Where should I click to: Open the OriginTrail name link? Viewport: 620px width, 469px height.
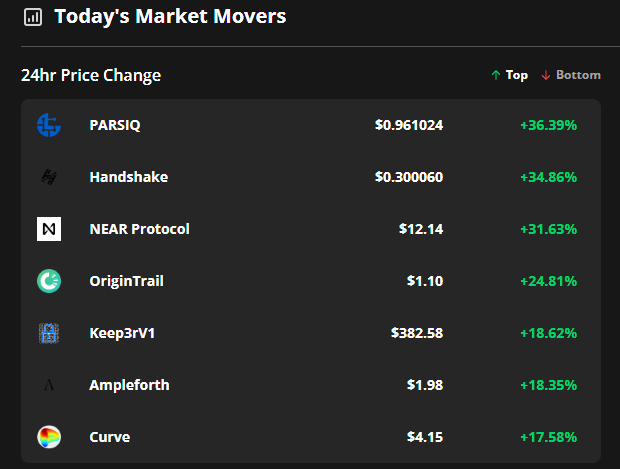tap(126, 281)
